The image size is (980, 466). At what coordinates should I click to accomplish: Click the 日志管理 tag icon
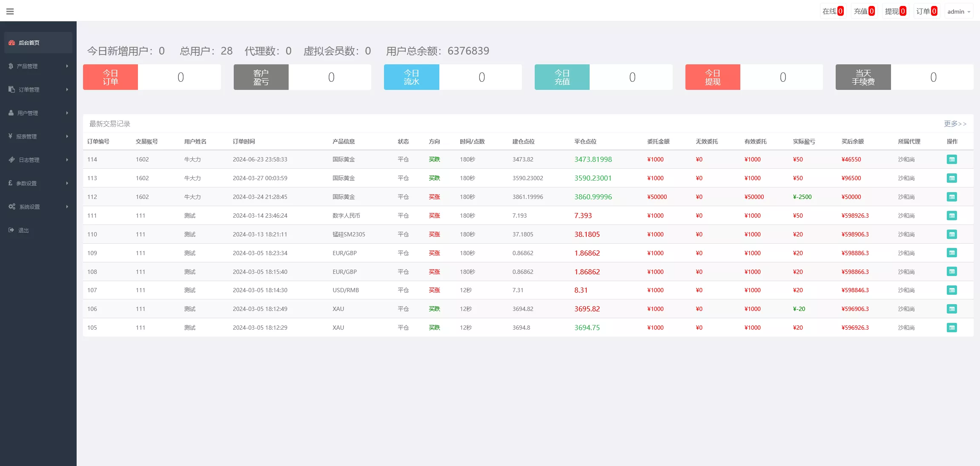point(11,160)
